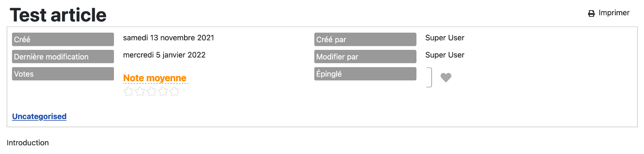Click the Dernière modification label

click(x=63, y=57)
